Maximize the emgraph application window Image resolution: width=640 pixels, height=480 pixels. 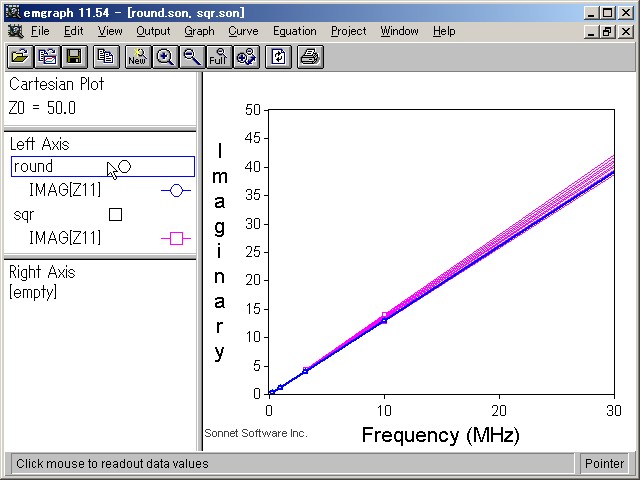607,13
